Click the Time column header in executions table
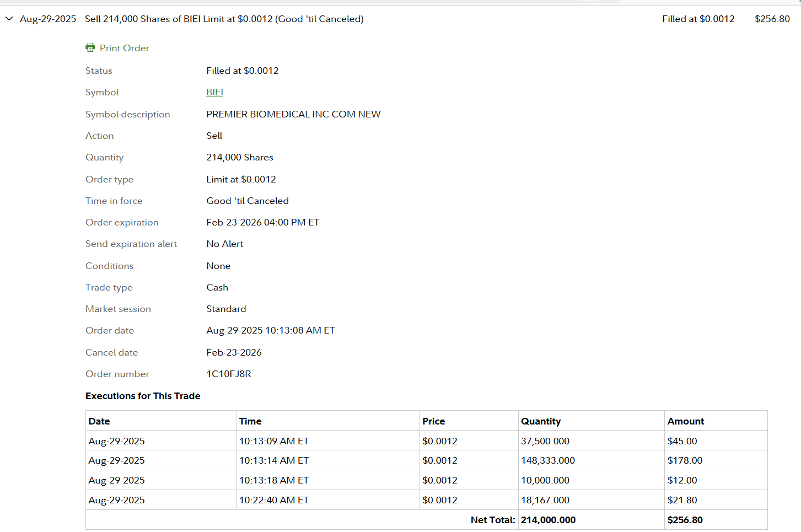This screenshot has width=801, height=532. tap(250, 421)
